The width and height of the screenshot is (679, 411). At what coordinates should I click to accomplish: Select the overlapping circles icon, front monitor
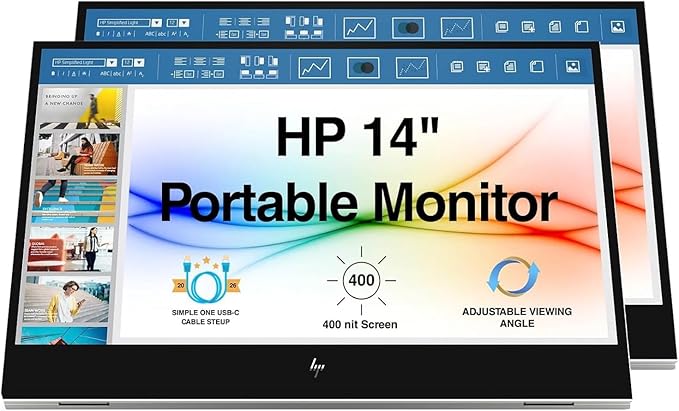[363, 68]
